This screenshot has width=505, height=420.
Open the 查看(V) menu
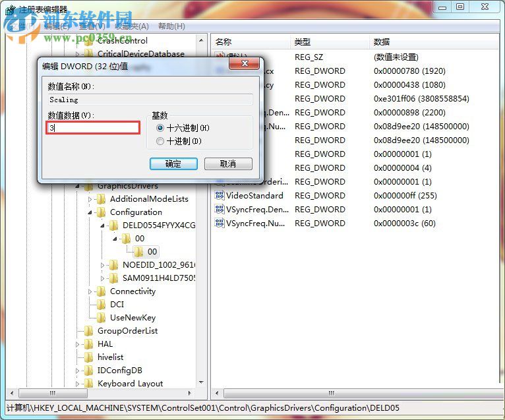click(x=92, y=26)
